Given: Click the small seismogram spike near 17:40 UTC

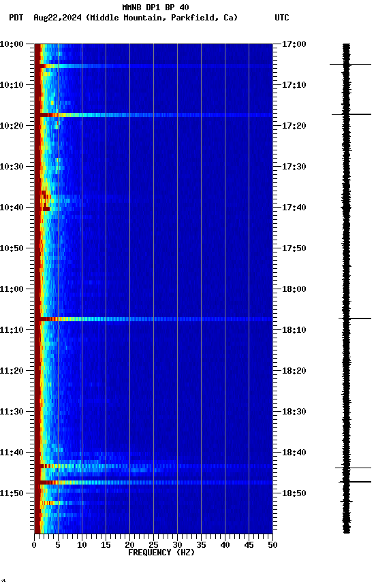Looking at the screenshot, I should coord(346,208).
